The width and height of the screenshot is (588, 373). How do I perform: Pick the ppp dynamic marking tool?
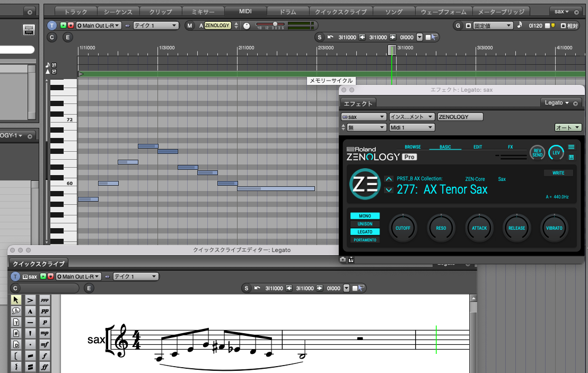[45, 300]
